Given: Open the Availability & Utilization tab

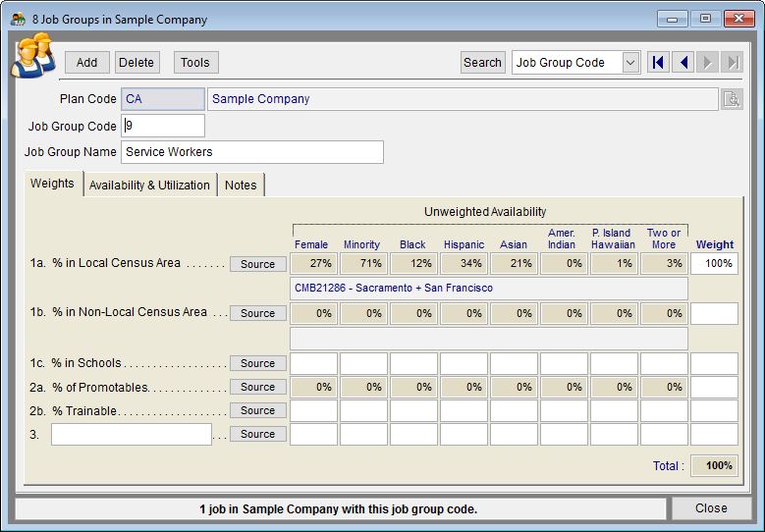Looking at the screenshot, I should pos(150,185).
